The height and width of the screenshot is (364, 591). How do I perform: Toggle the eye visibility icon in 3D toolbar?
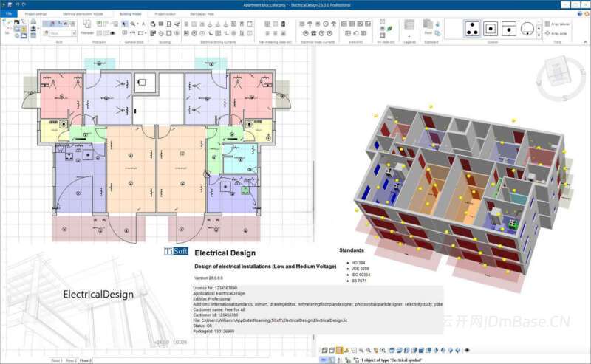467,350
